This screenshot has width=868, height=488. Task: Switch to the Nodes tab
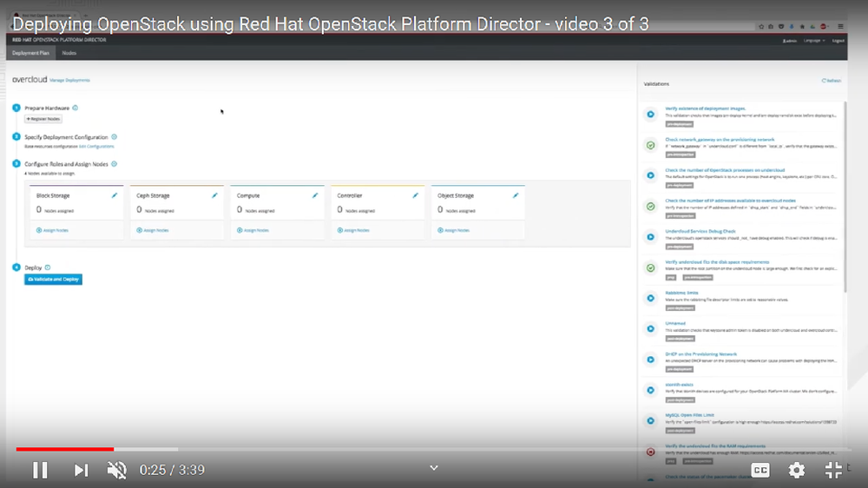pyautogui.click(x=69, y=53)
